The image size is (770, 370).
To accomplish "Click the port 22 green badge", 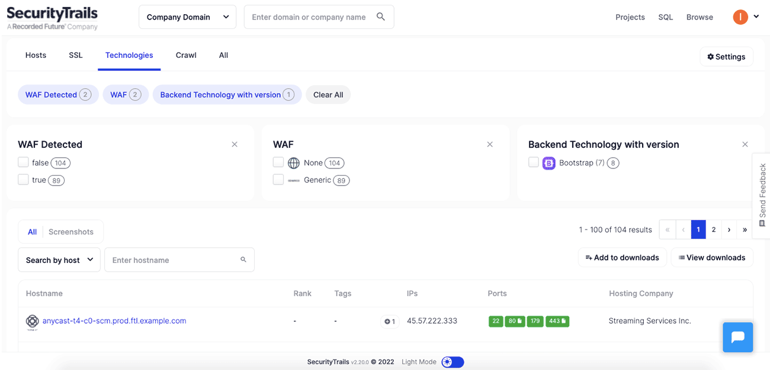I will click(x=496, y=321).
